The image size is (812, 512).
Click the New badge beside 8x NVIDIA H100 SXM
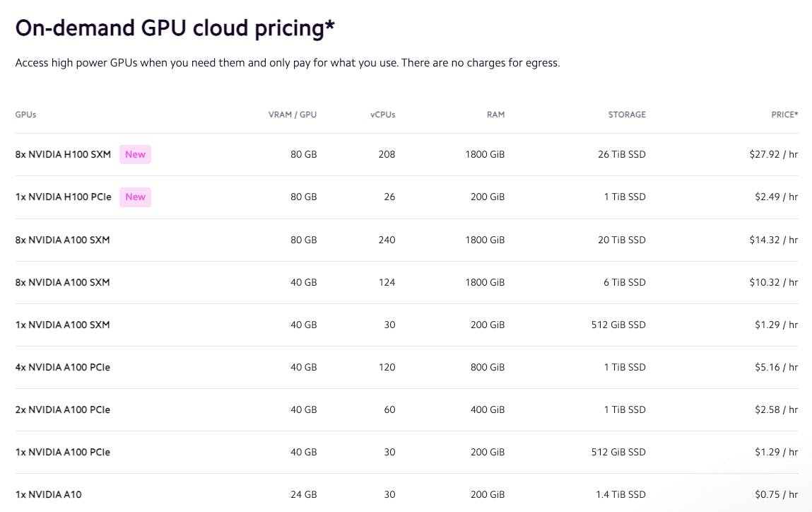135,154
